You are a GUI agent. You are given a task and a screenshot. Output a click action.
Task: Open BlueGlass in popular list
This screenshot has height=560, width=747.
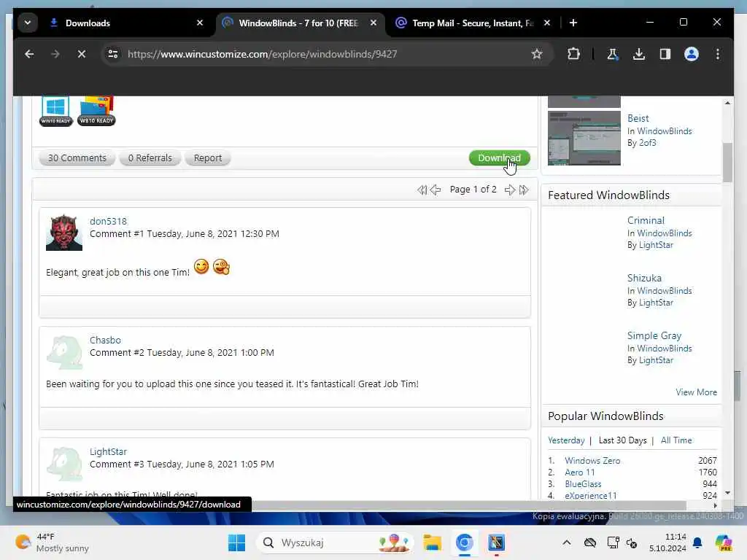583,484
